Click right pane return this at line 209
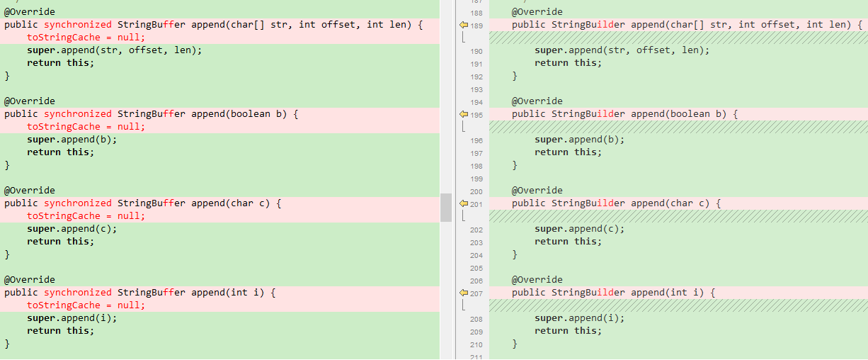The image size is (868, 360). [x=569, y=331]
